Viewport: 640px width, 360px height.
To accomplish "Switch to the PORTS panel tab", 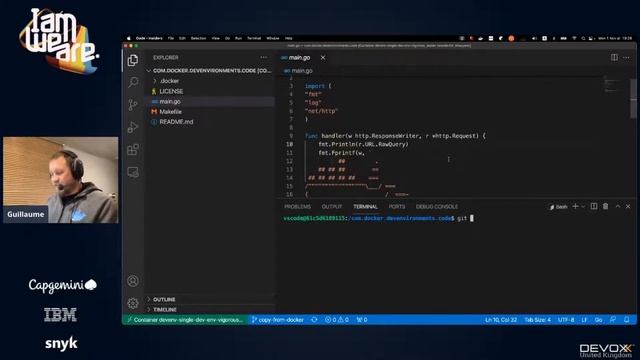I will (397, 207).
